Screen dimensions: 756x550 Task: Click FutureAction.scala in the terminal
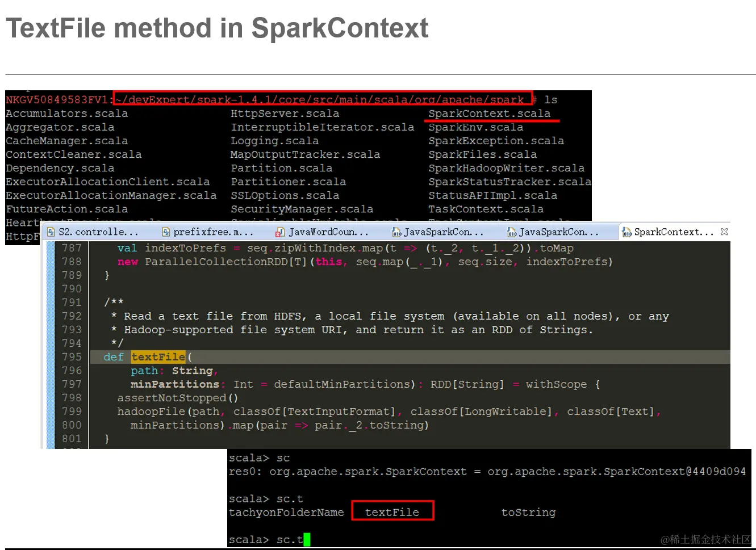[67, 209]
